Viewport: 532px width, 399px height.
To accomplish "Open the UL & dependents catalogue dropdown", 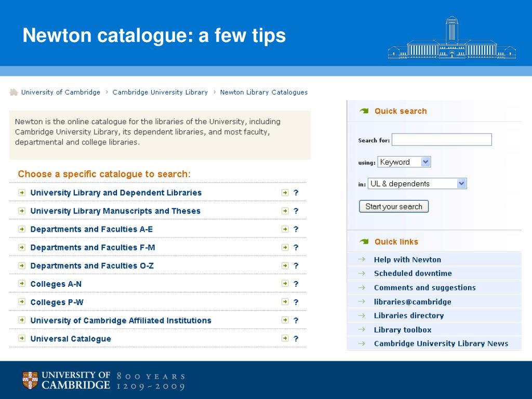I will click(417, 183).
